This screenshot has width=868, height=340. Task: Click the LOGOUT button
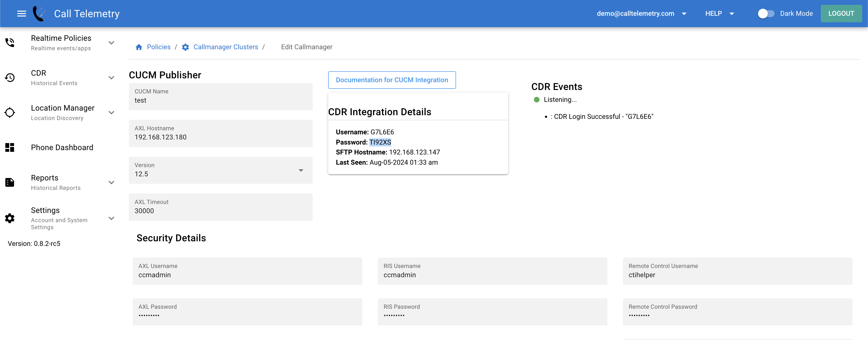tap(841, 14)
